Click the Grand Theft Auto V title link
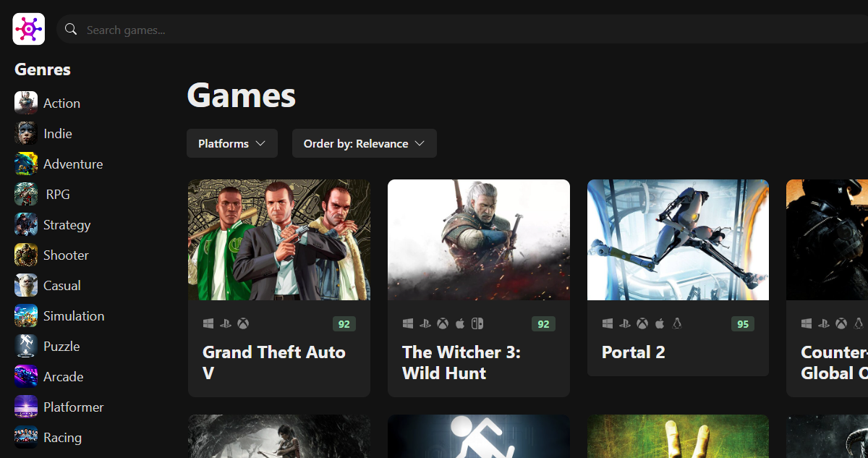The height and width of the screenshot is (458, 868). tap(273, 362)
